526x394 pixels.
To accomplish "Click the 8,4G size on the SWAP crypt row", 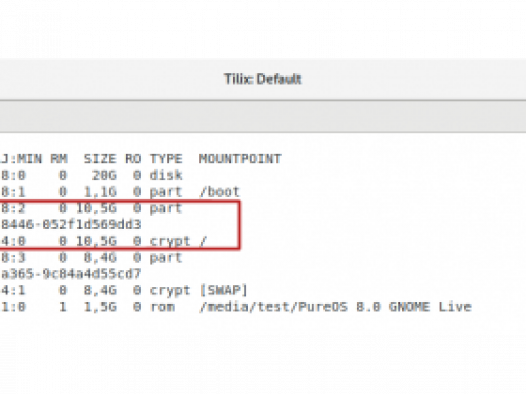I will coord(100,290).
